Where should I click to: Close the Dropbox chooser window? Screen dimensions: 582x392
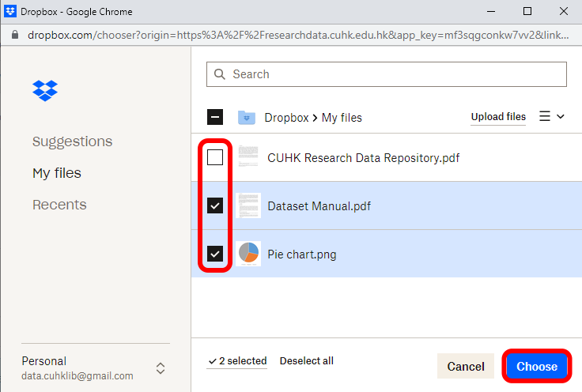(x=564, y=12)
